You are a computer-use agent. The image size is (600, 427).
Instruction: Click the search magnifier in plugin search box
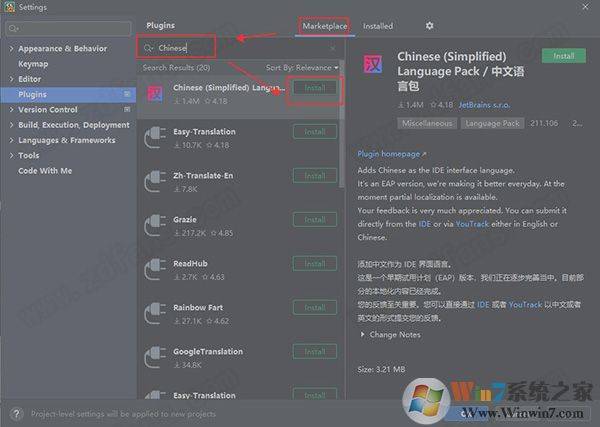(x=148, y=48)
